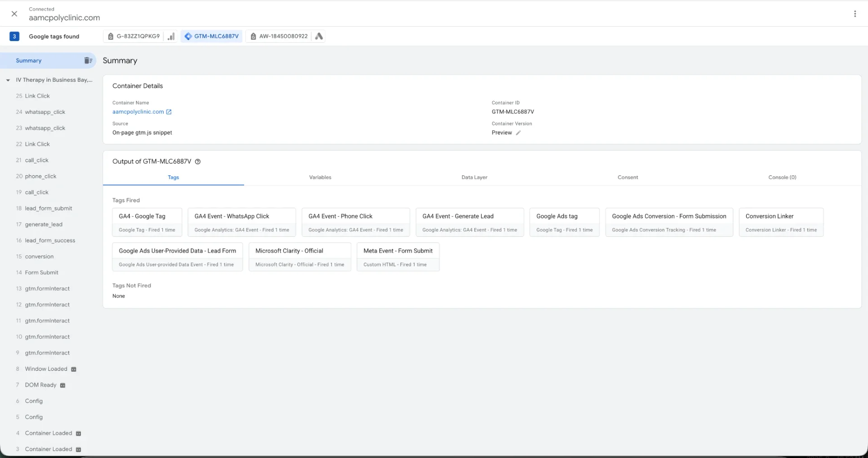Open the GA4 Event - WhatsApp Click card
The width and height of the screenshot is (868, 458).
[242, 222]
